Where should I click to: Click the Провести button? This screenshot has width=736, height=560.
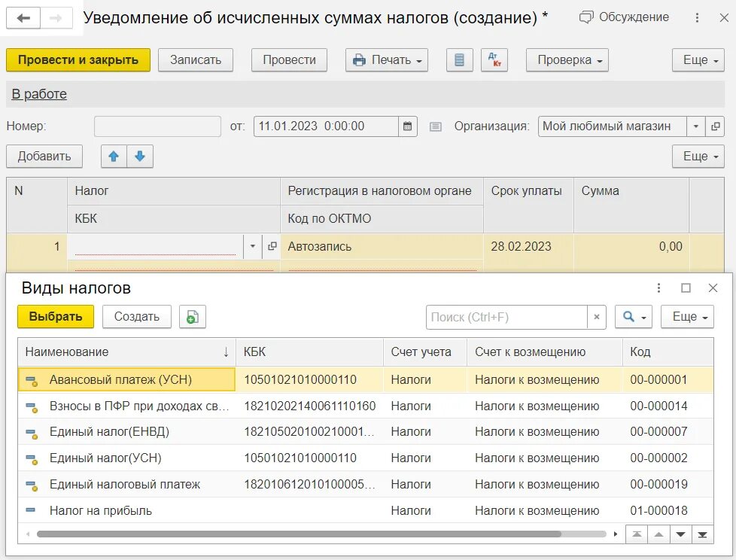[x=289, y=60]
